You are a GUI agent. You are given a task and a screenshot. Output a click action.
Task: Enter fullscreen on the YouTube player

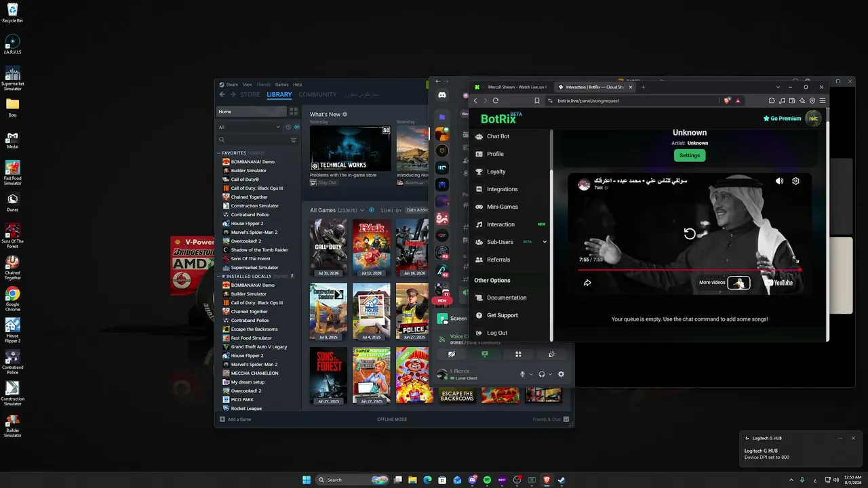coord(795,260)
